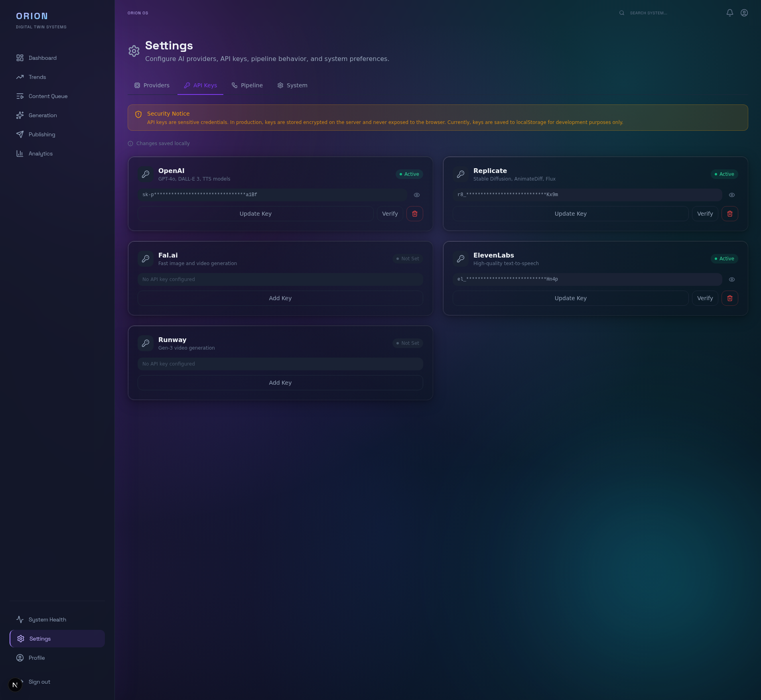The width and height of the screenshot is (761, 700).
Task: Add a key for Fal.ai
Action: tap(280, 298)
